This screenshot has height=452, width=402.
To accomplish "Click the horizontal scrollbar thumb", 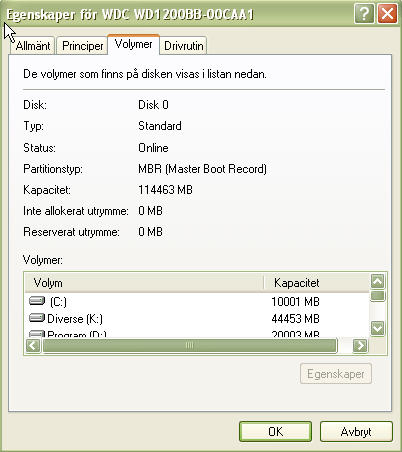I will 189,345.
